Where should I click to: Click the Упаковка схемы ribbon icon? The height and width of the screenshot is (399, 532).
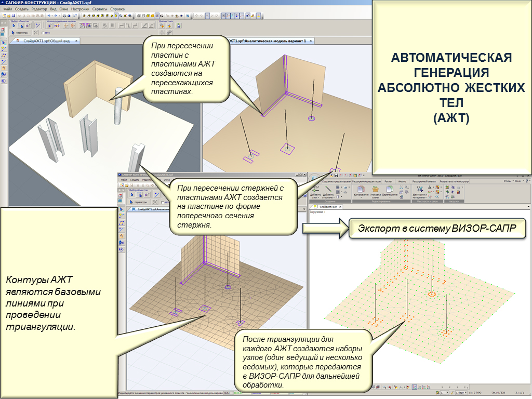pos(375,190)
